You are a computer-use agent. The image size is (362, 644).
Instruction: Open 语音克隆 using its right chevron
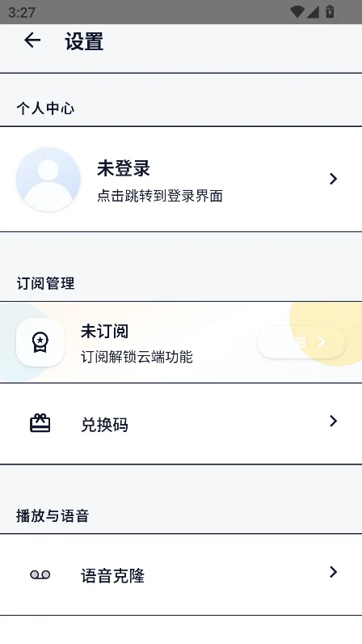point(333,572)
